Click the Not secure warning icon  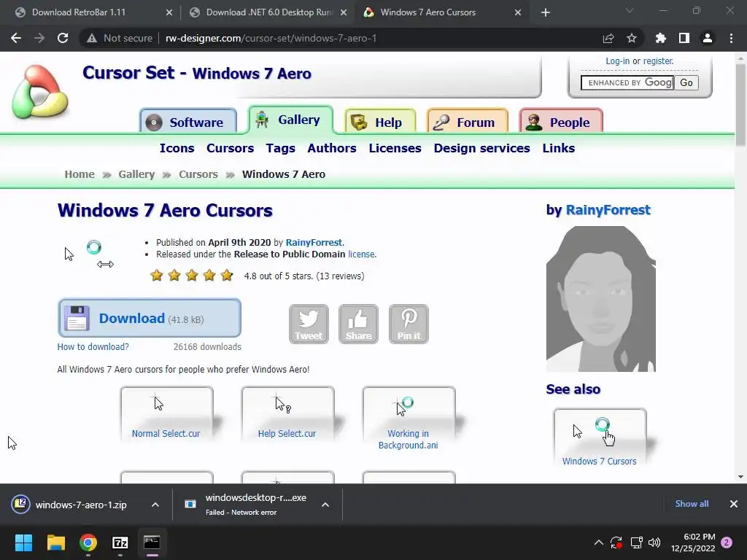(92, 38)
